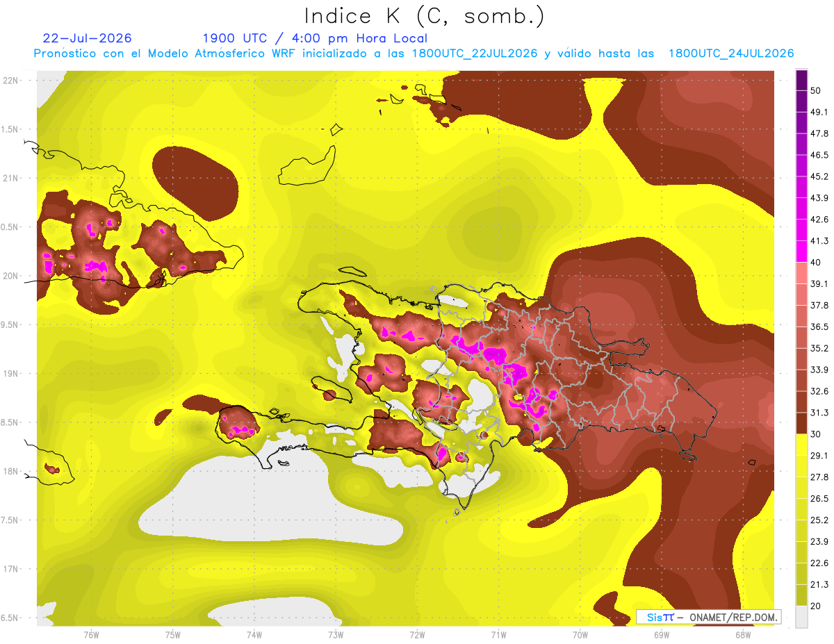This screenshot has height=644, width=834.
Task: Click the legend value "30"
Action: coord(816,434)
